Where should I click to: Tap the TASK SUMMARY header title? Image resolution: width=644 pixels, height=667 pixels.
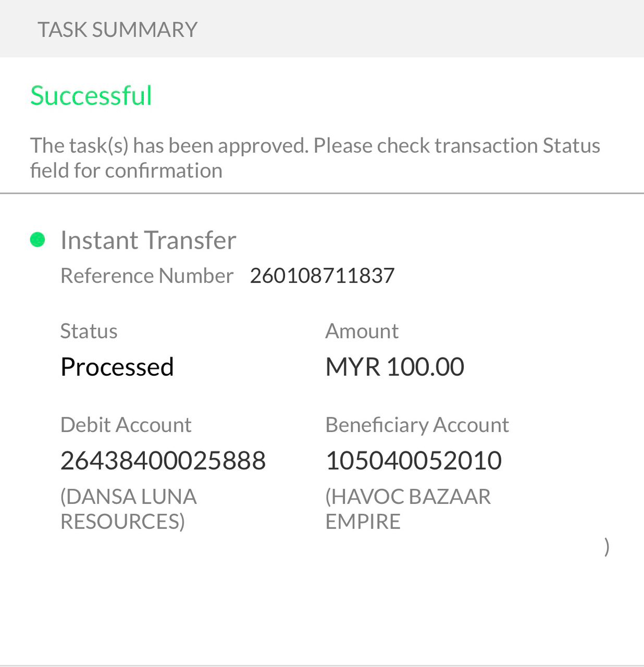click(117, 30)
